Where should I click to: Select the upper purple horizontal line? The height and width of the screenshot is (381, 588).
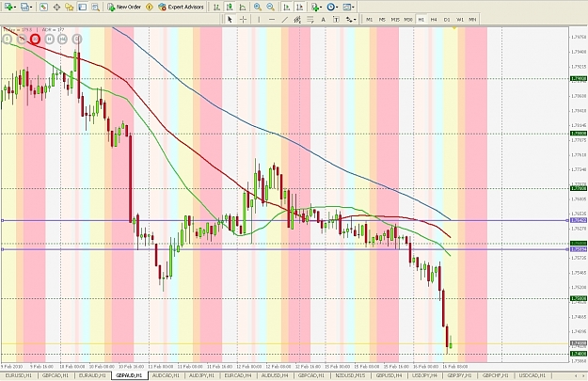tap(285, 220)
